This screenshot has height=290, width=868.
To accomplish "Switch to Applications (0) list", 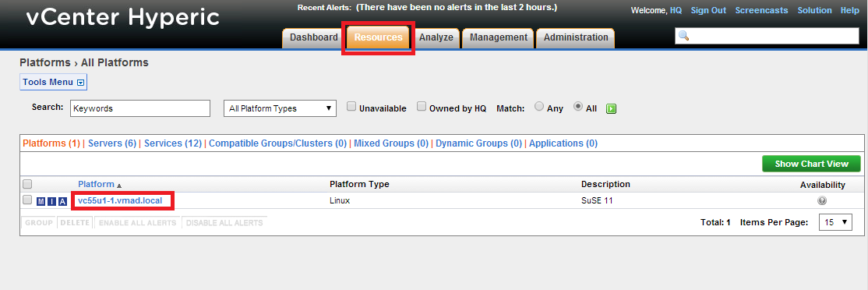I will (x=563, y=143).
